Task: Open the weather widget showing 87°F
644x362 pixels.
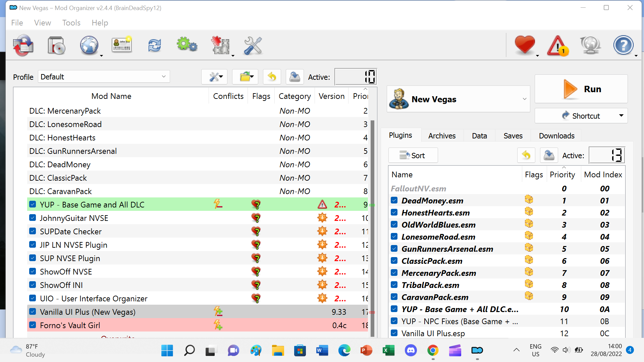Action: click(x=28, y=350)
